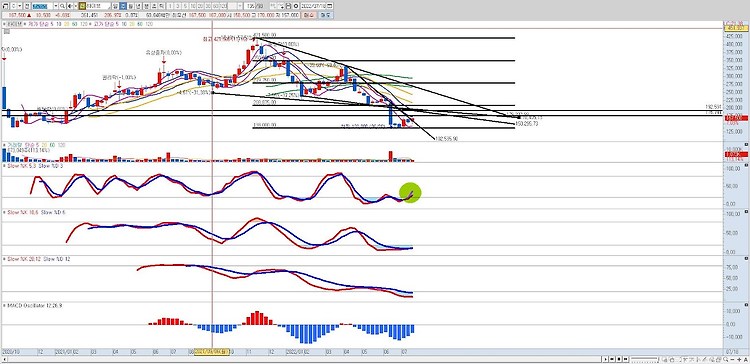Open the dropdown arrow before the 135/90 count
Viewport: 750px width, 364px height.
[240, 6]
